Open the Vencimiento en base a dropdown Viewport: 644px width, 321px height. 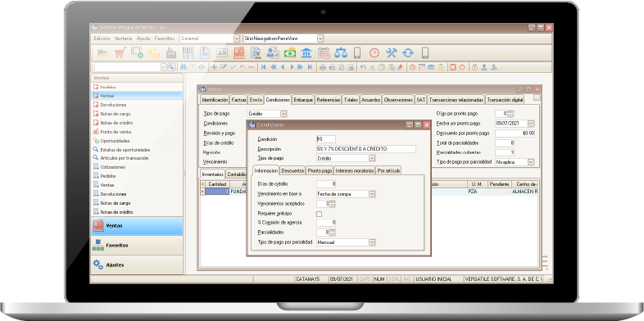(x=372, y=194)
